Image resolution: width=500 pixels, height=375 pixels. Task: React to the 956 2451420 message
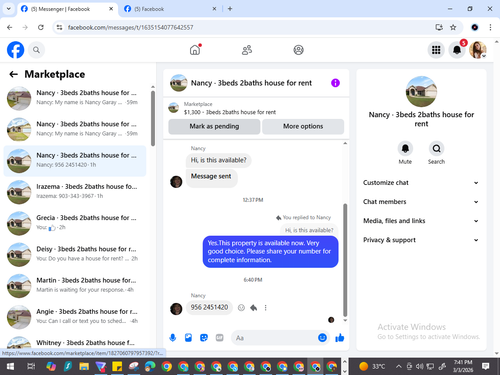241,308
